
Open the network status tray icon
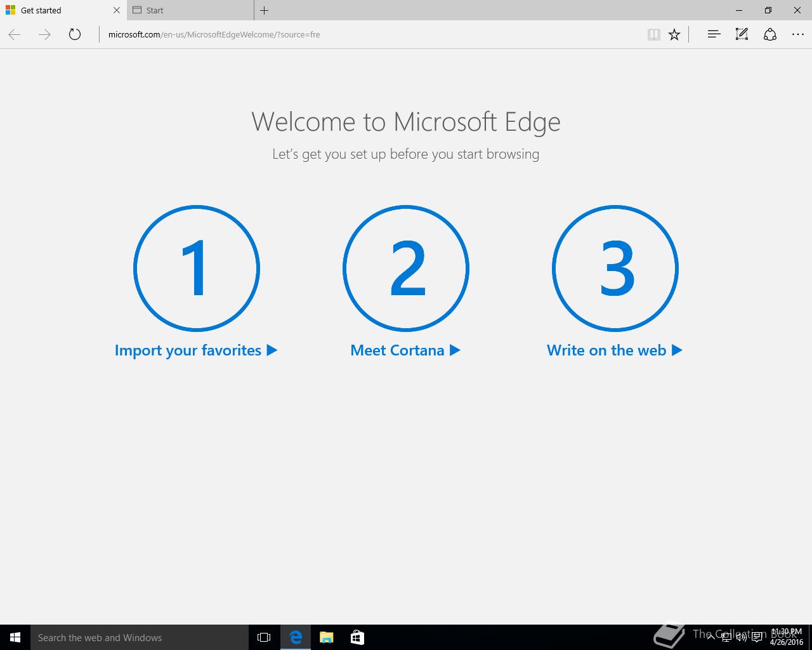point(726,637)
